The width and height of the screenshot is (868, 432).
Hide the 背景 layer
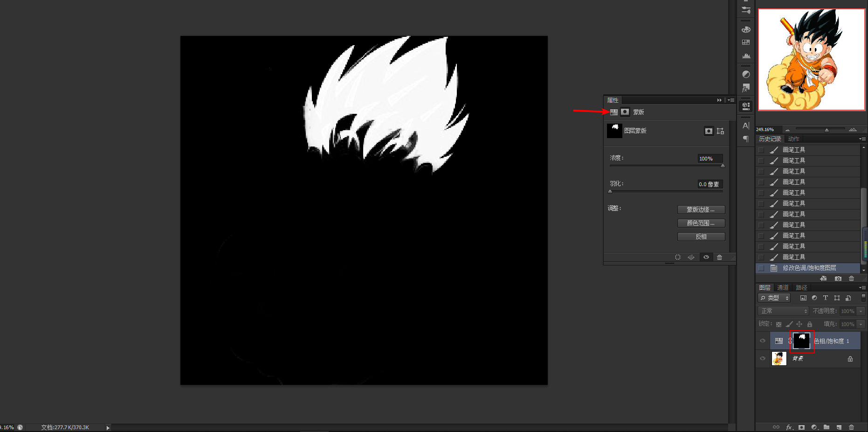[x=763, y=358]
